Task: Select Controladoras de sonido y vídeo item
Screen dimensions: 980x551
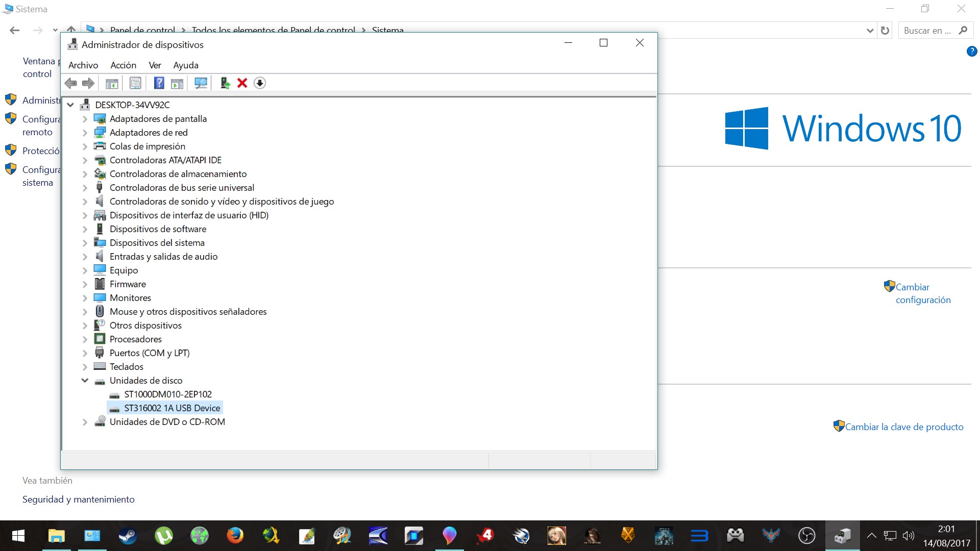Action: (x=222, y=202)
